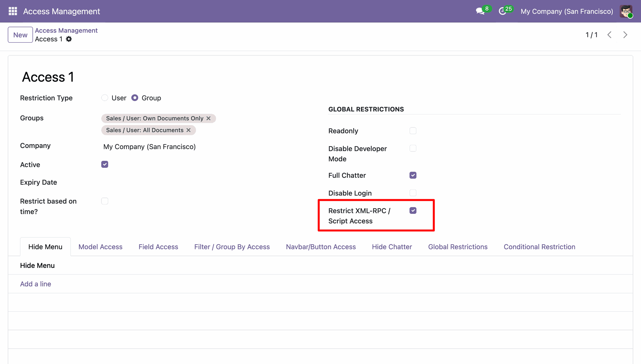Toggle Restrict XML-RPC / Script Access checkbox
Image resolution: width=641 pixels, height=364 pixels.
[413, 211]
